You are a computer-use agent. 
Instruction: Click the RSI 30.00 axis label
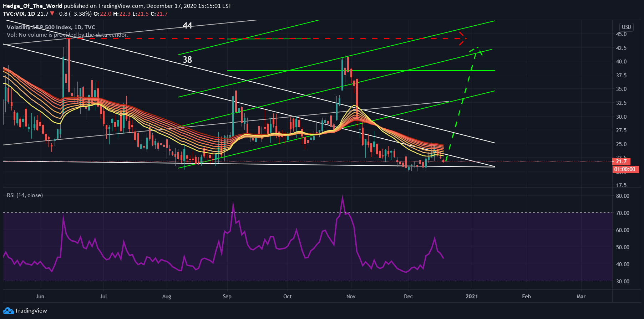pyautogui.click(x=623, y=282)
